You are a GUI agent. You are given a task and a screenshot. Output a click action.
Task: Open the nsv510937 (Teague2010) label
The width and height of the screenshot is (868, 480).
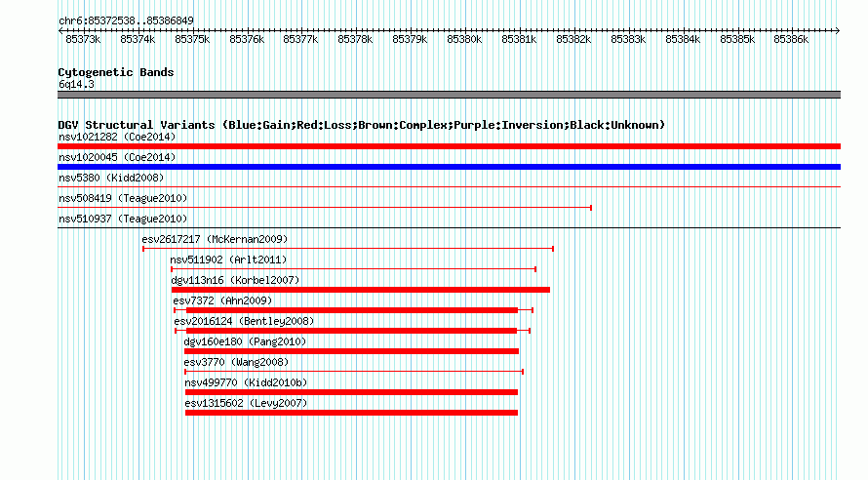[x=123, y=219]
